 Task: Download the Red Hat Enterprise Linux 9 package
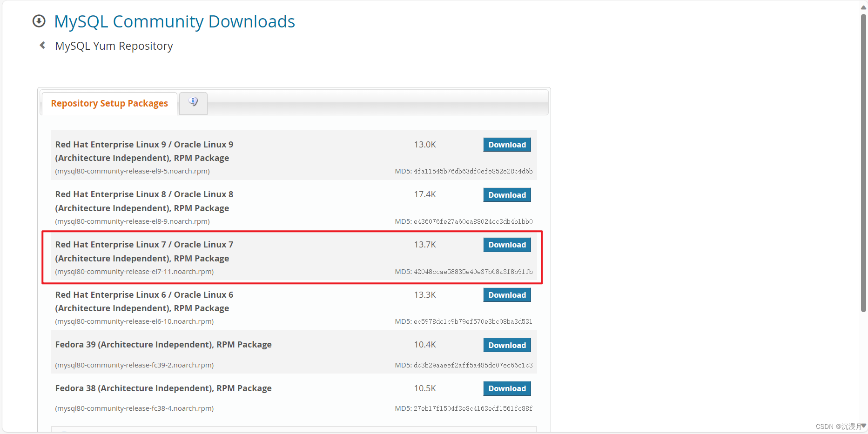pyautogui.click(x=507, y=145)
